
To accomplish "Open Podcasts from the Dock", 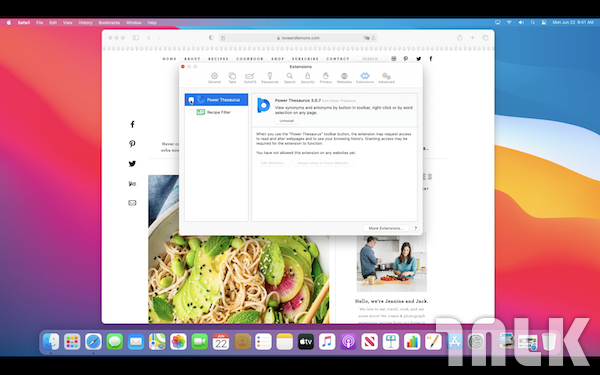I will [348, 342].
